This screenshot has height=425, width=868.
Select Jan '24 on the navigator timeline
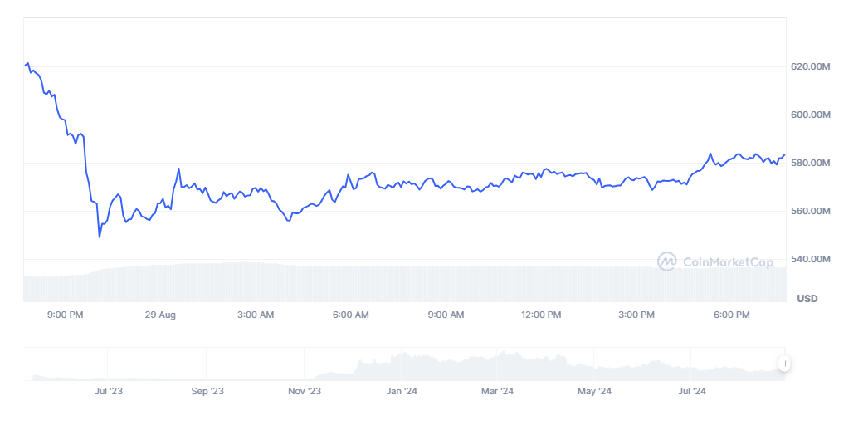tap(402, 392)
